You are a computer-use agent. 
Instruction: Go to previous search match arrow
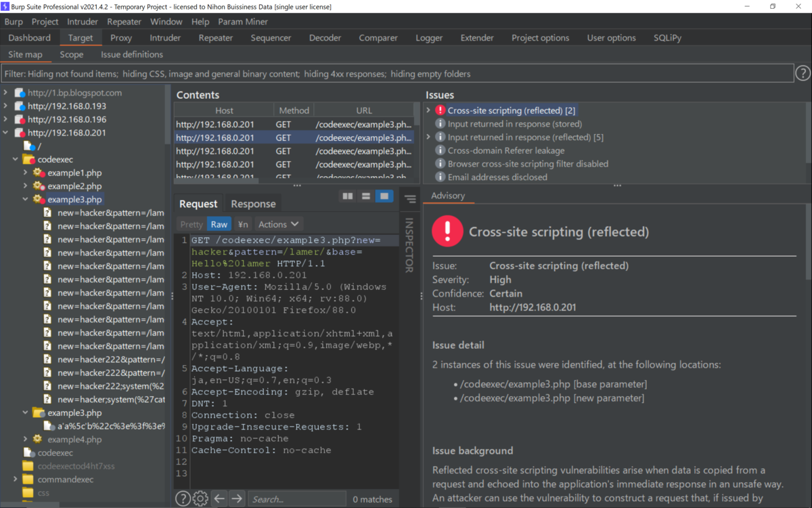tap(219, 499)
